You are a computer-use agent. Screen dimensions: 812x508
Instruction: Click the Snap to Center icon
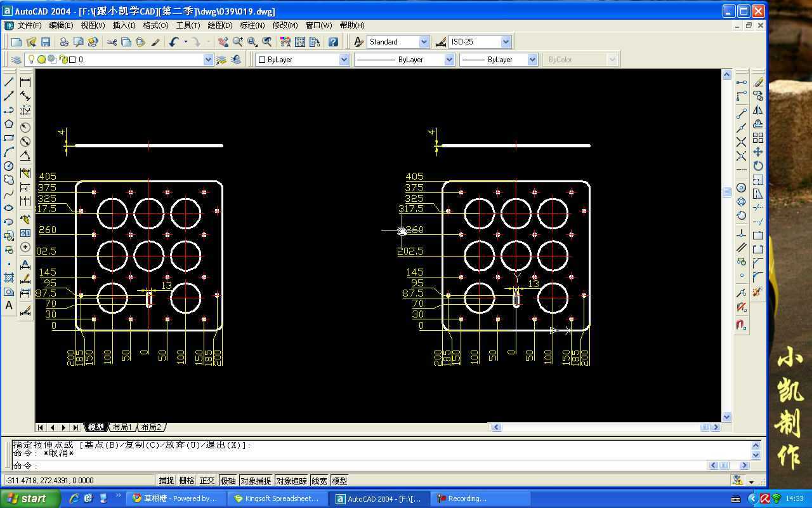pos(741,187)
